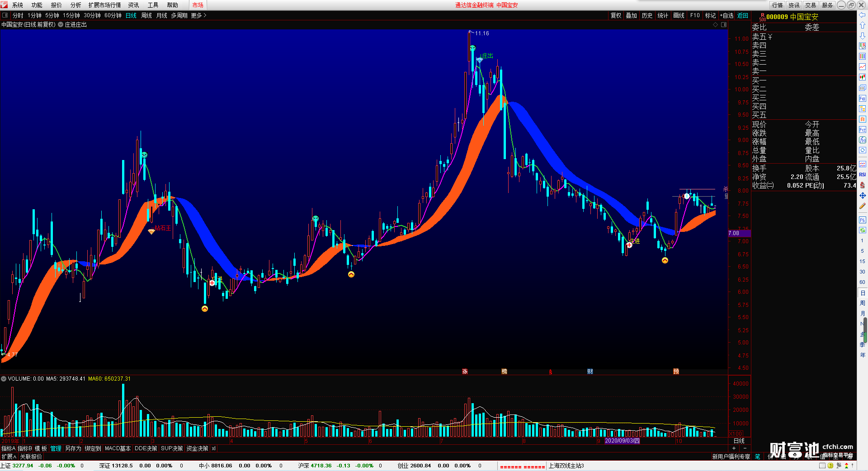Select the blue four-way move arrows icon
Image resolution: width=868 pixels, height=471 pixels.
[x=862, y=195]
